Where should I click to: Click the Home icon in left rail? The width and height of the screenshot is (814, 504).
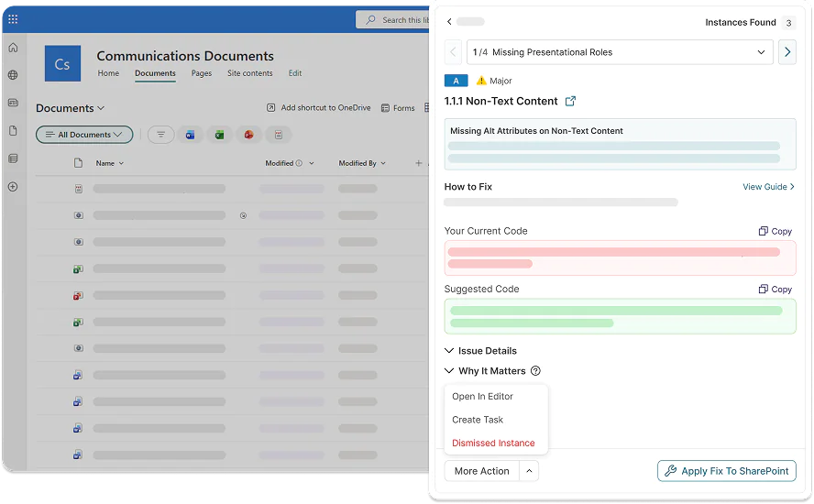(13, 48)
